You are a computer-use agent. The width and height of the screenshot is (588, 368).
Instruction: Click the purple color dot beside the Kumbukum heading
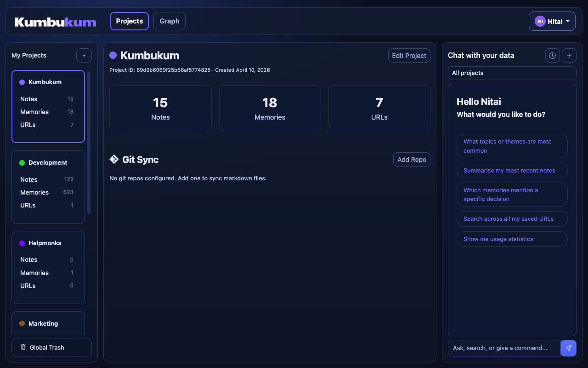click(x=113, y=55)
